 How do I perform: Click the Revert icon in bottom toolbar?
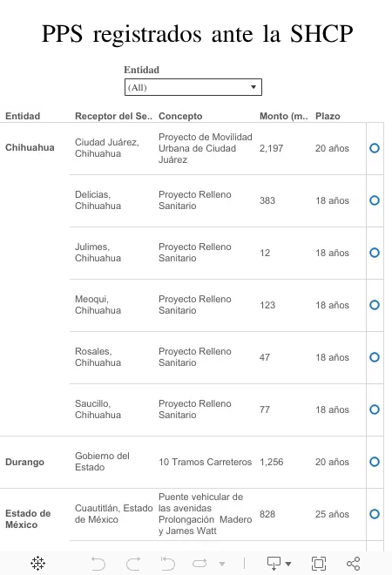[x=168, y=564]
